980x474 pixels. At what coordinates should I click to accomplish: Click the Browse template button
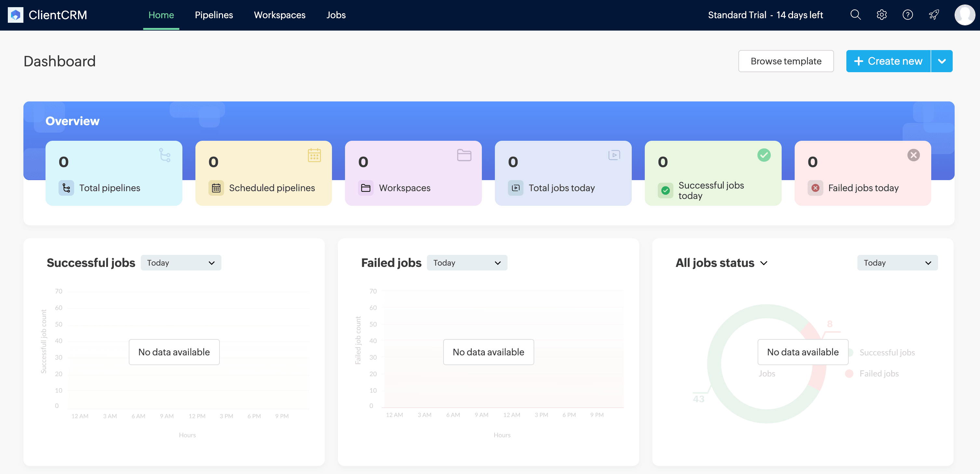coord(786,61)
